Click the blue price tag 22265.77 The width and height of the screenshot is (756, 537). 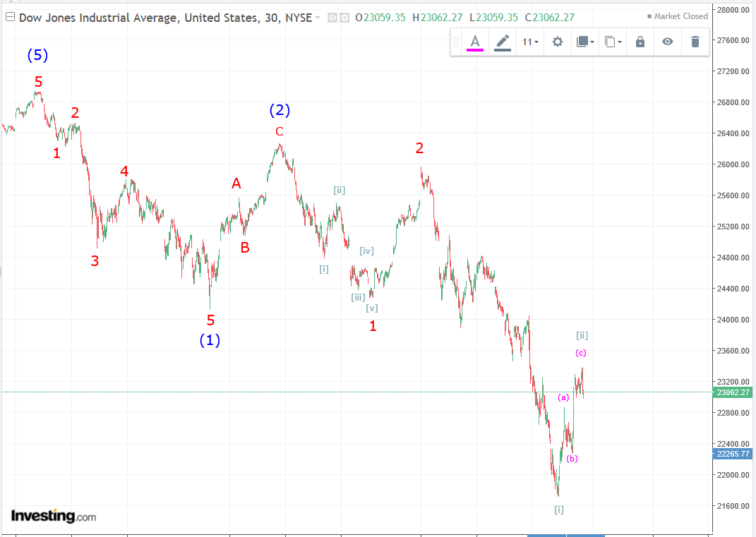coord(733,454)
